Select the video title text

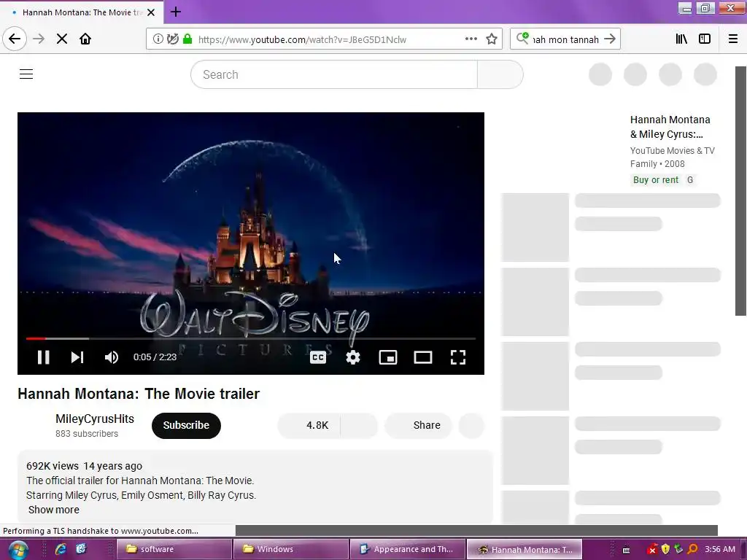(x=139, y=394)
